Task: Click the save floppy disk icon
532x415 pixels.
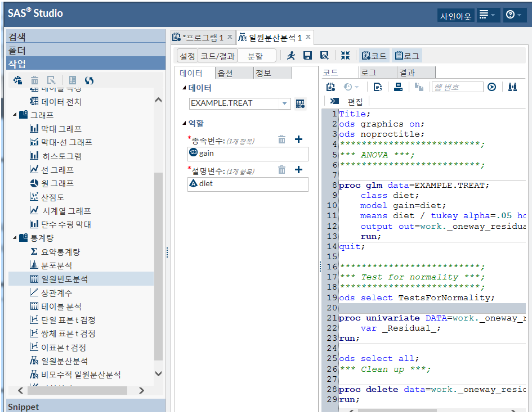Action: [307, 56]
